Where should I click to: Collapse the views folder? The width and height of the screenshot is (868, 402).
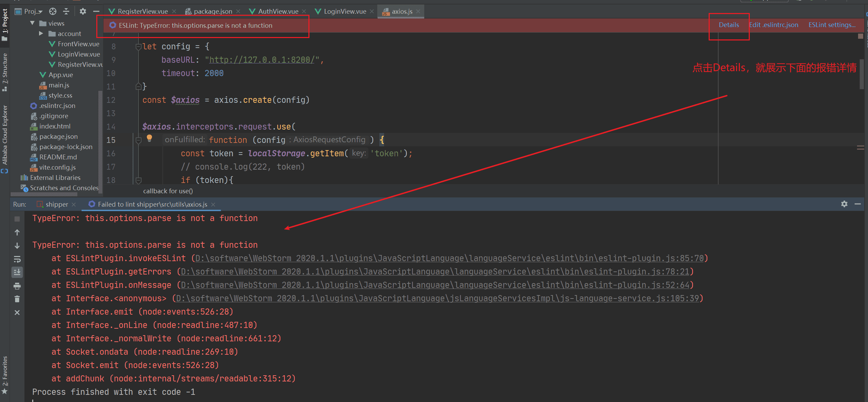[x=33, y=23]
